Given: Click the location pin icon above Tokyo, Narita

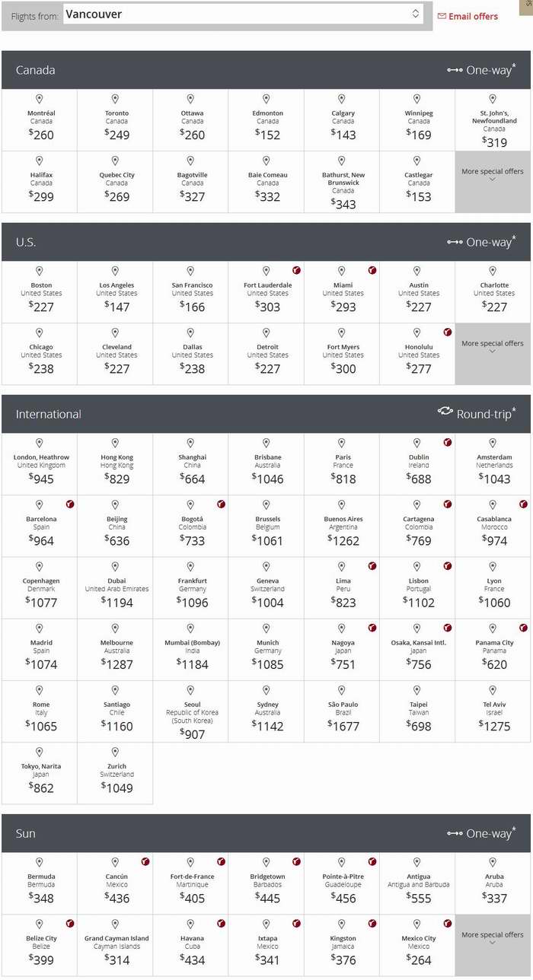Looking at the screenshot, I should [x=40, y=752].
